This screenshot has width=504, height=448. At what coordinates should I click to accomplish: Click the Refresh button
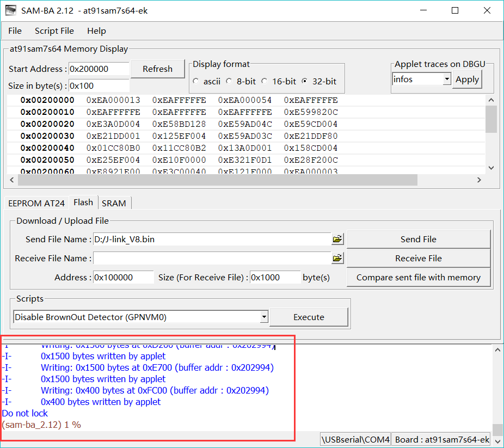pyautogui.click(x=157, y=69)
